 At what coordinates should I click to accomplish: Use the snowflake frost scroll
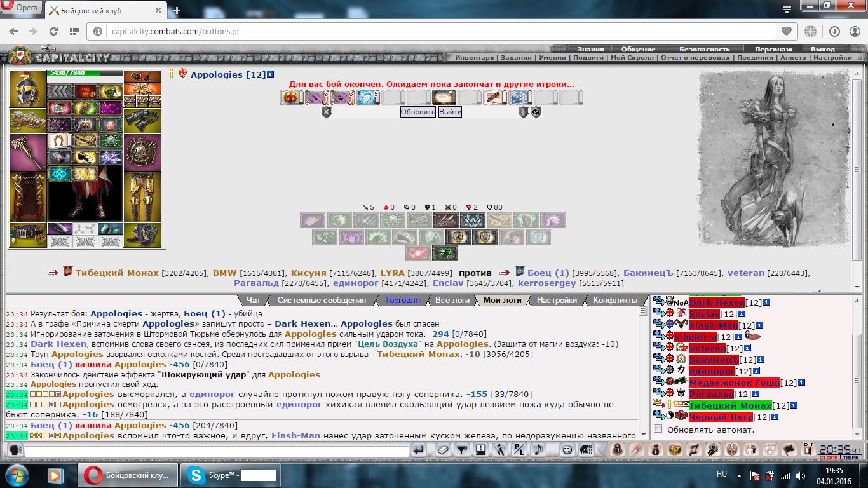(x=519, y=97)
